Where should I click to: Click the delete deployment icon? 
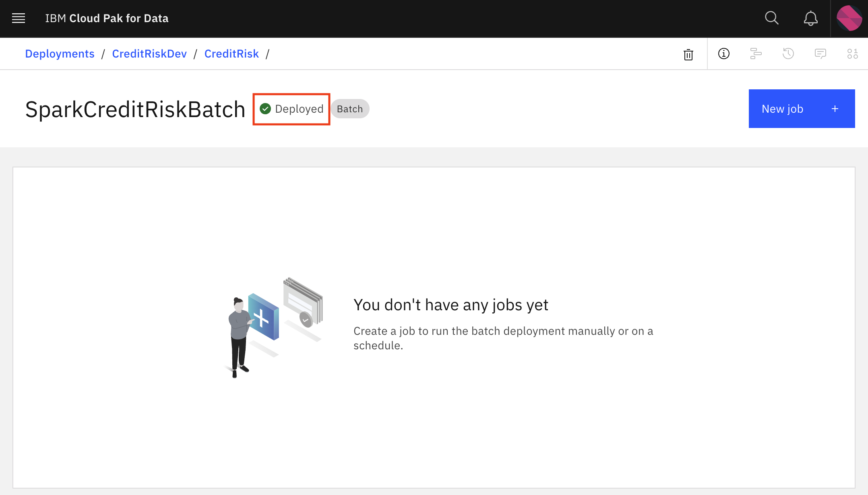tap(688, 53)
